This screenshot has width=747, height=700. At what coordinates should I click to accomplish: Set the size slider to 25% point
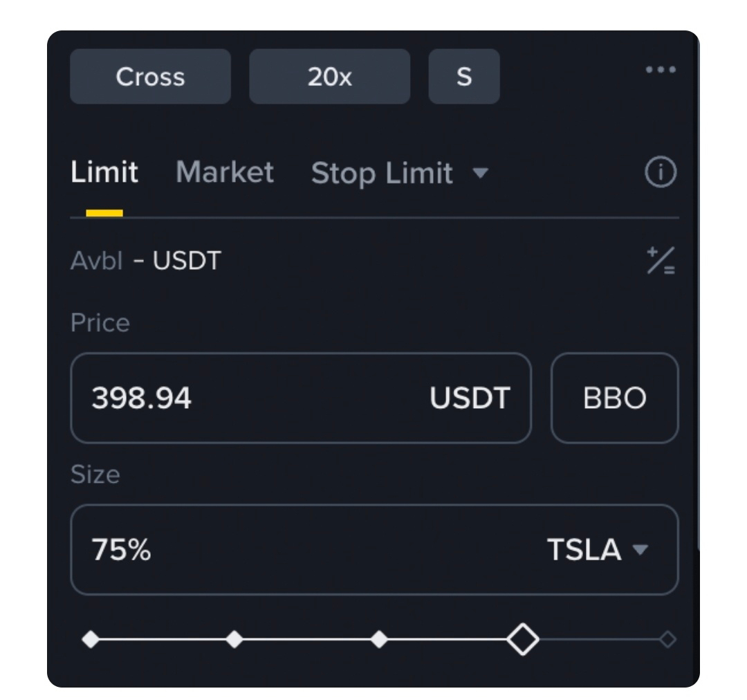tap(234, 640)
